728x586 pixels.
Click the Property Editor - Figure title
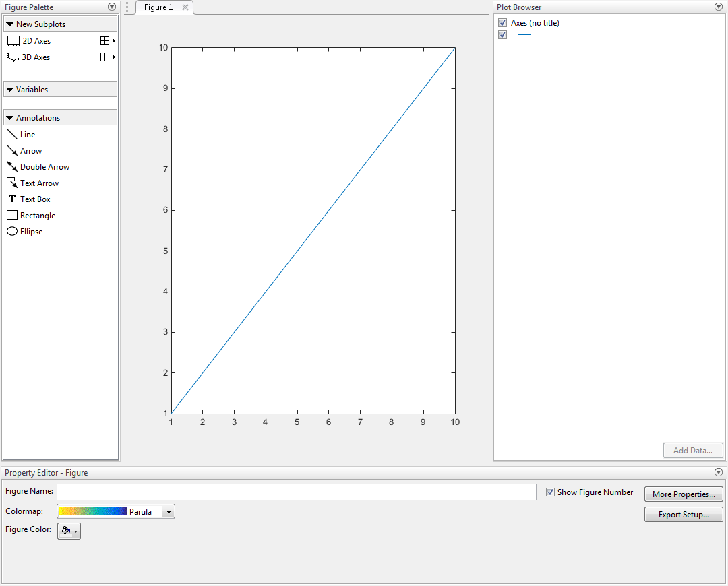tap(46, 473)
